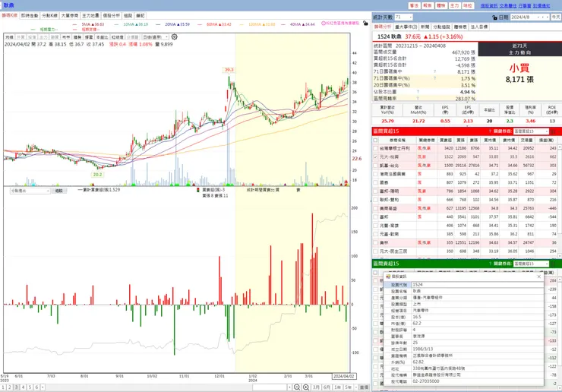This screenshot has height=392, width=562.
Task: Switch to the 主力地圖 tab
Action: 90,16
